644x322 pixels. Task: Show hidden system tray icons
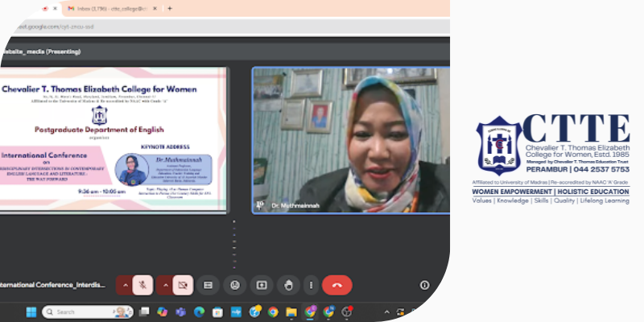coord(386,312)
